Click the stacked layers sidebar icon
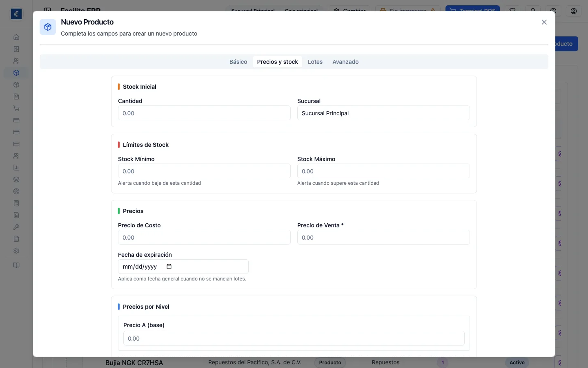 (x=16, y=180)
